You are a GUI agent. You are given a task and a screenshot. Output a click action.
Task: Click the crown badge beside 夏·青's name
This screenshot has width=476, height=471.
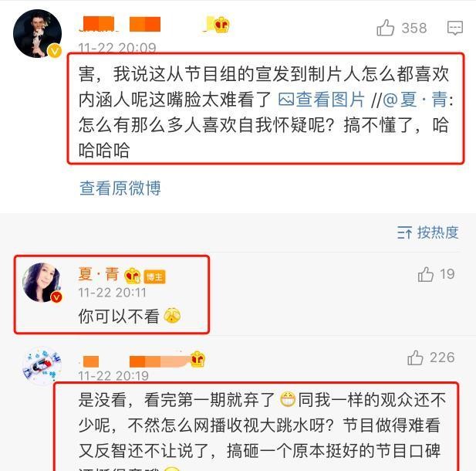tap(133, 276)
